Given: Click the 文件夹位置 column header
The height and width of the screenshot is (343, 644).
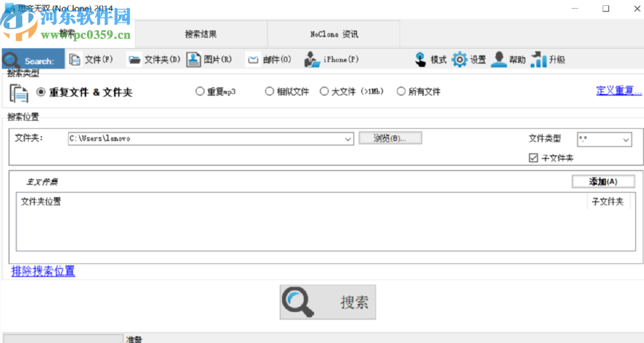Looking at the screenshot, I should tap(302, 202).
